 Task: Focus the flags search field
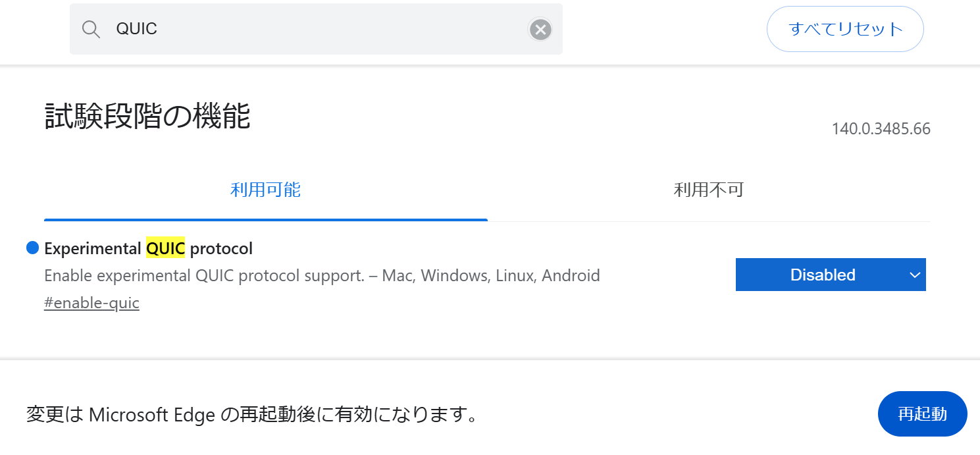pos(316,29)
